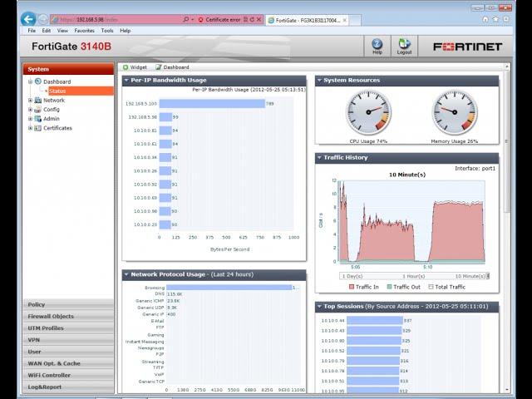Click the Dashboard edit pencil icon
Screen dimensions: 532x399
point(159,67)
